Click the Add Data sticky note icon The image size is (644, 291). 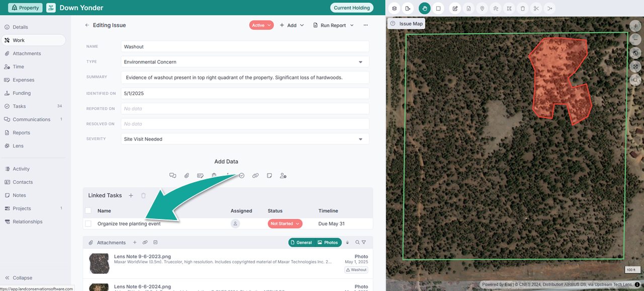[x=269, y=176]
